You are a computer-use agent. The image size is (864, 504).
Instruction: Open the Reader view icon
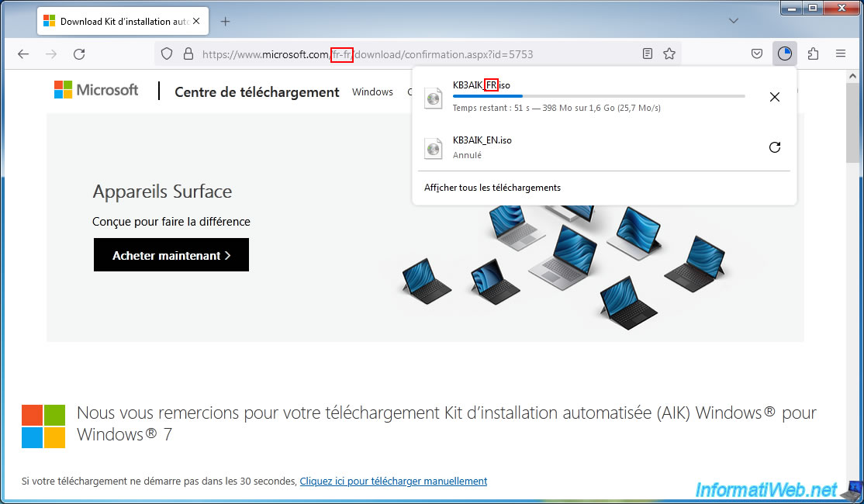tap(648, 54)
